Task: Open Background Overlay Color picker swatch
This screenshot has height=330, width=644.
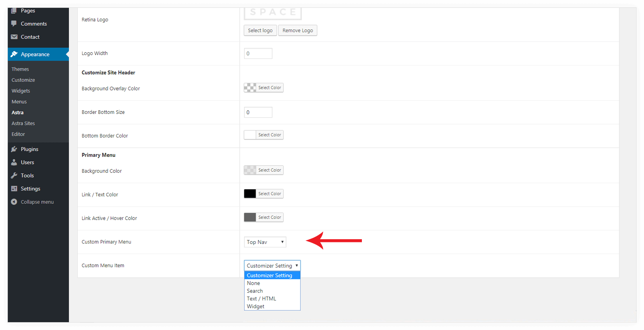Action: 250,88
